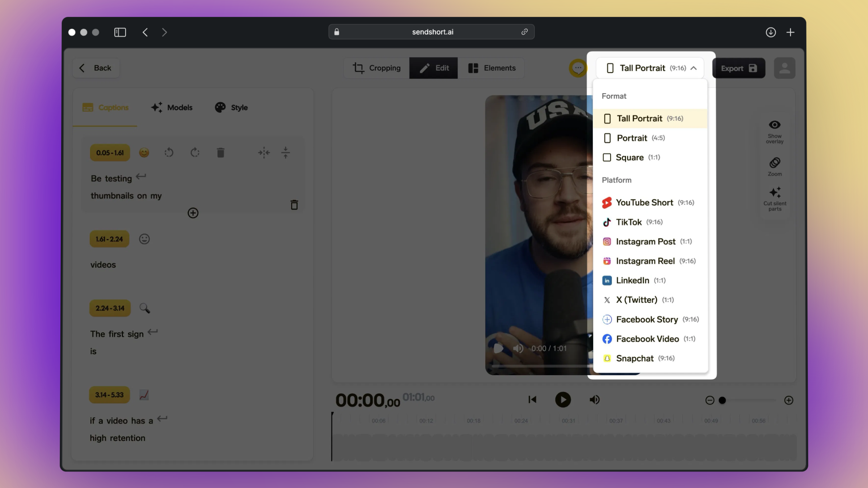Click the play icon on video preview overlay
The image size is (868, 488).
click(498, 348)
